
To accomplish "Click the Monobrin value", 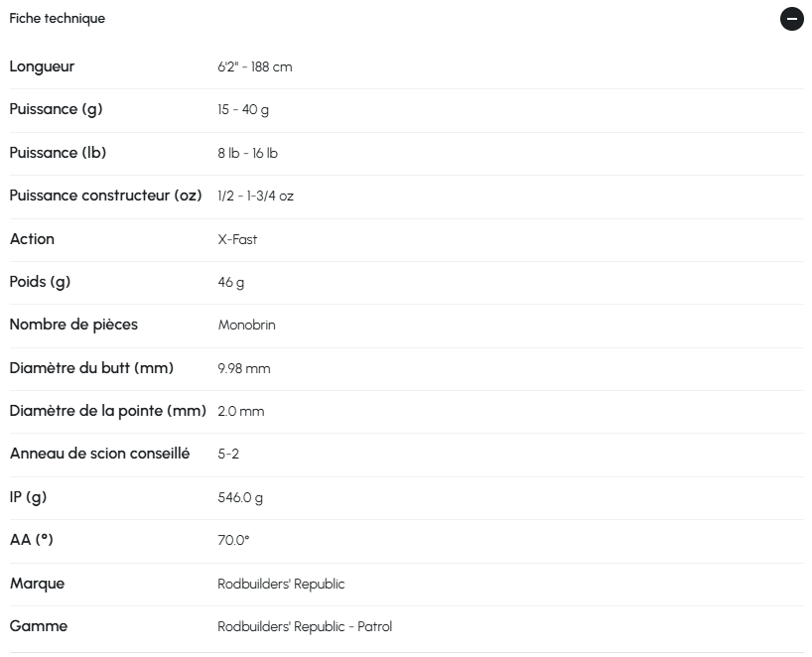I will (x=246, y=326).
